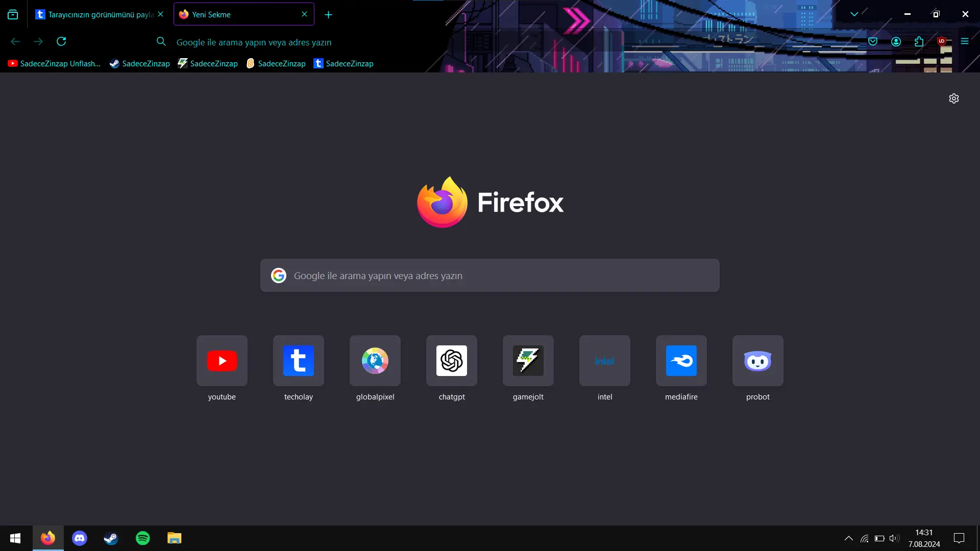Open the Firefox account icon

click(x=896, y=41)
